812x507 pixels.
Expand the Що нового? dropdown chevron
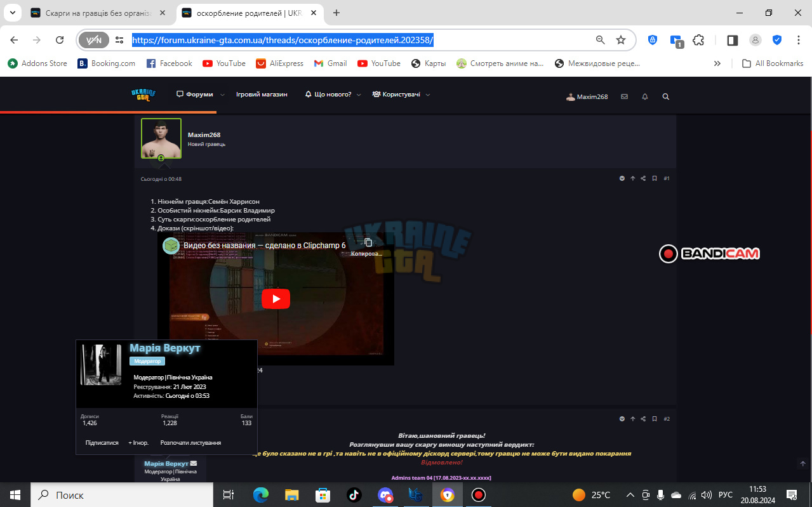coord(359,95)
